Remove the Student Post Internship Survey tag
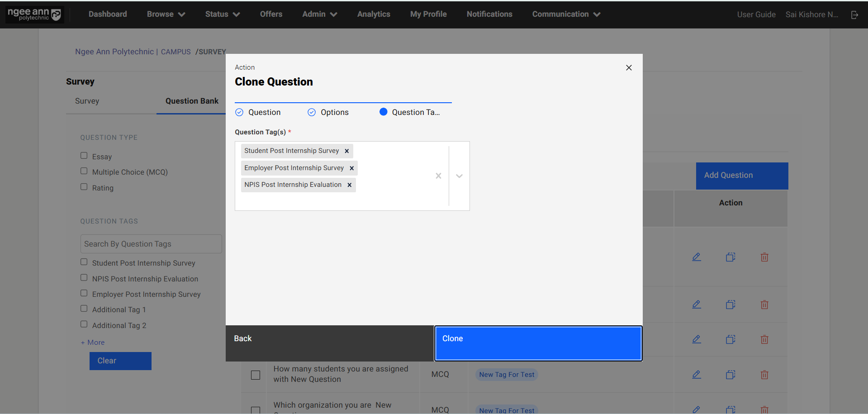Viewport: 868px width, 414px height. tap(346, 151)
